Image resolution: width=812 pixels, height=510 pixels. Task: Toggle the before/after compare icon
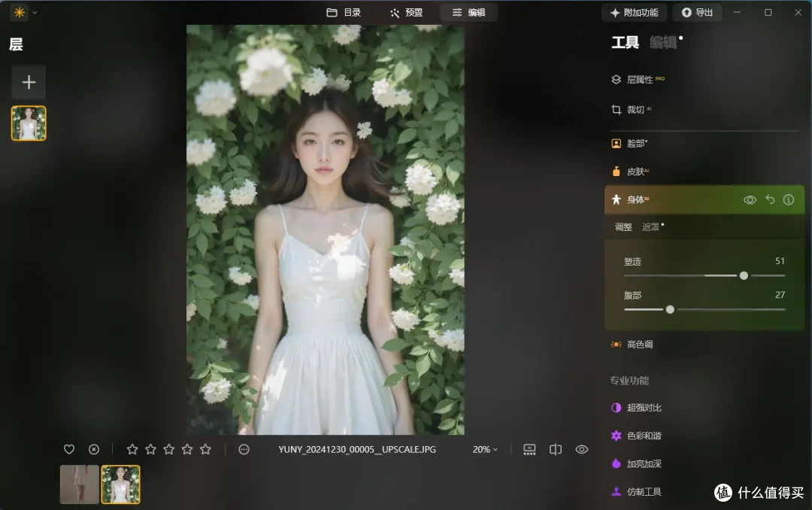click(555, 449)
